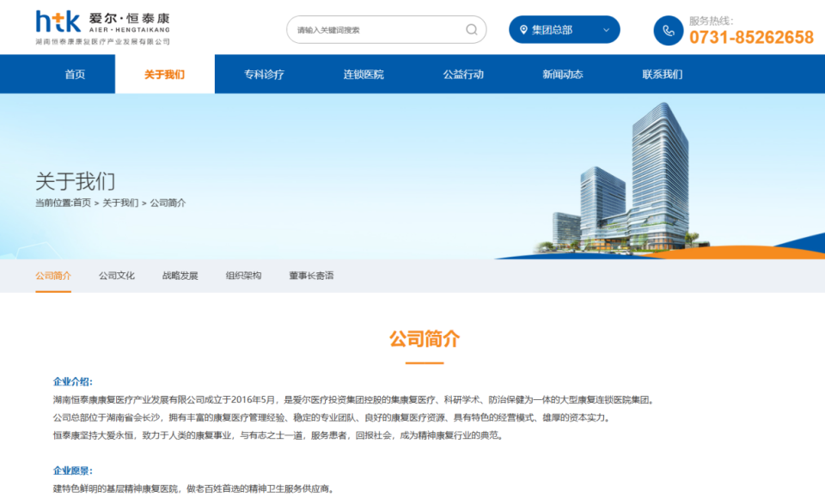Click the telephone icon next to 服务热线
The width and height of the screenshot is (825, 504).
669,30
